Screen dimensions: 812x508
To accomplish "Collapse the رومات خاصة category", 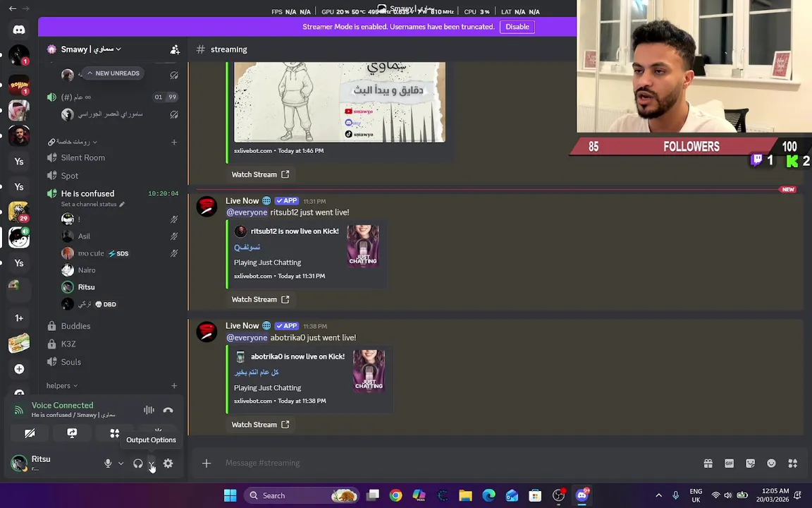I will pyautogui.click(x=73, y=142).
